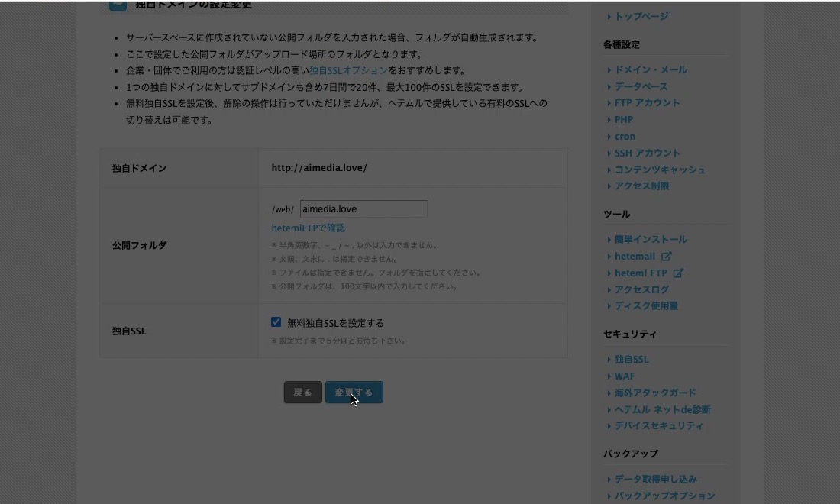Image resolution: width=840 pixels, height=504 pixels.
Task: Open the 独自SSLオプション link
Action: click(348, 70)
